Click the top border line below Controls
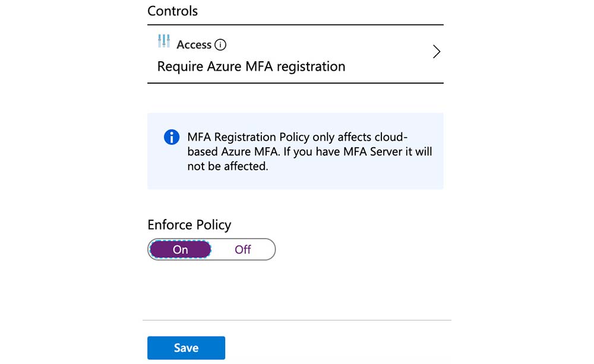This screenshot has width=594, height=364. [x=295, y=24]
